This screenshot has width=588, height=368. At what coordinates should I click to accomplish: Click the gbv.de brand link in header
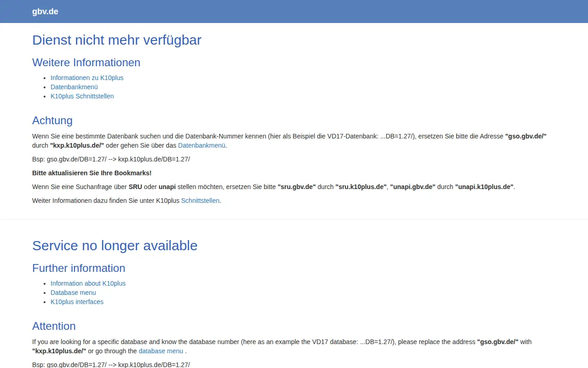point(45,11)
